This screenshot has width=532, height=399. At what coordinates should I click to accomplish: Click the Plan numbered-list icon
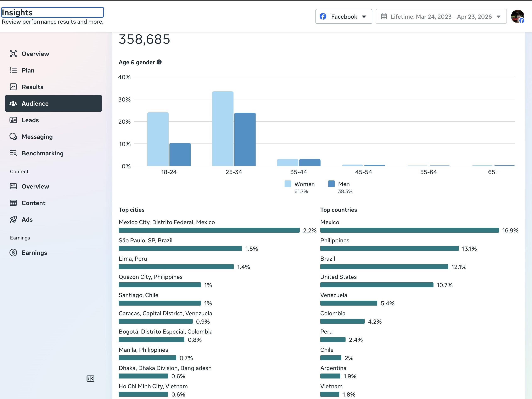[x=13, y=70]
